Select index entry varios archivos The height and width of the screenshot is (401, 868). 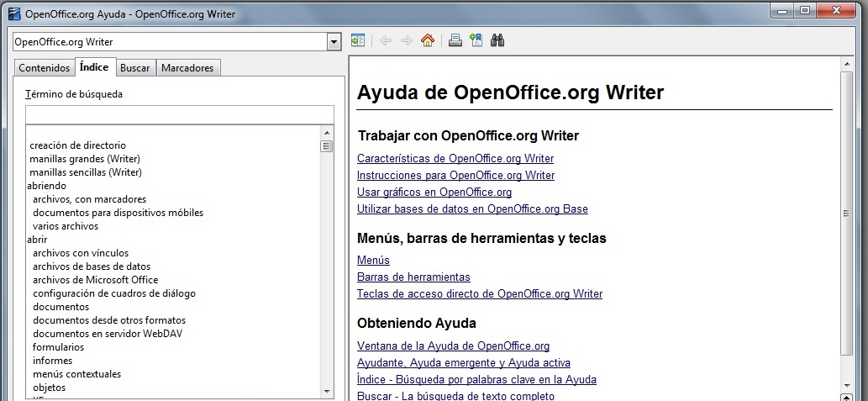pyautogui.click(x=66, y=226)
